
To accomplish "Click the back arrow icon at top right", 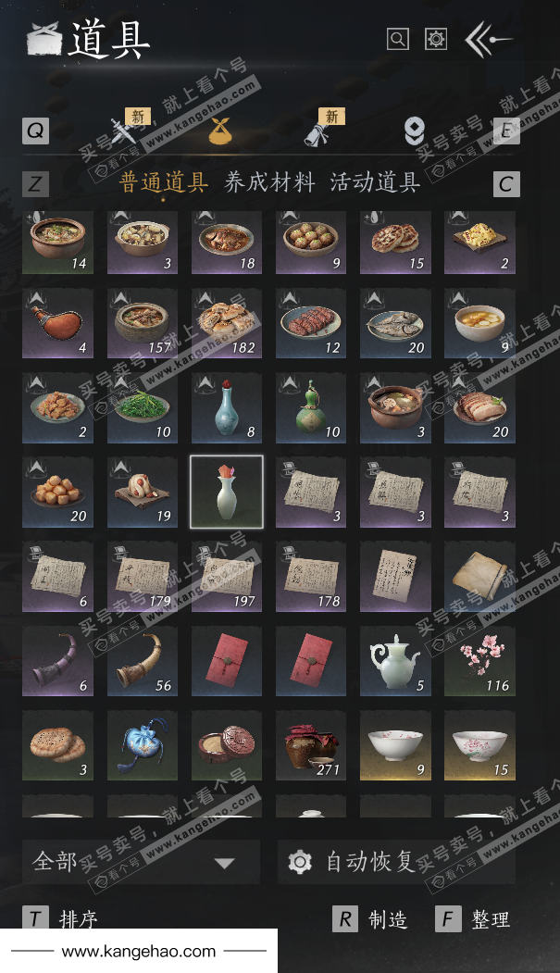I will (488, 39).
